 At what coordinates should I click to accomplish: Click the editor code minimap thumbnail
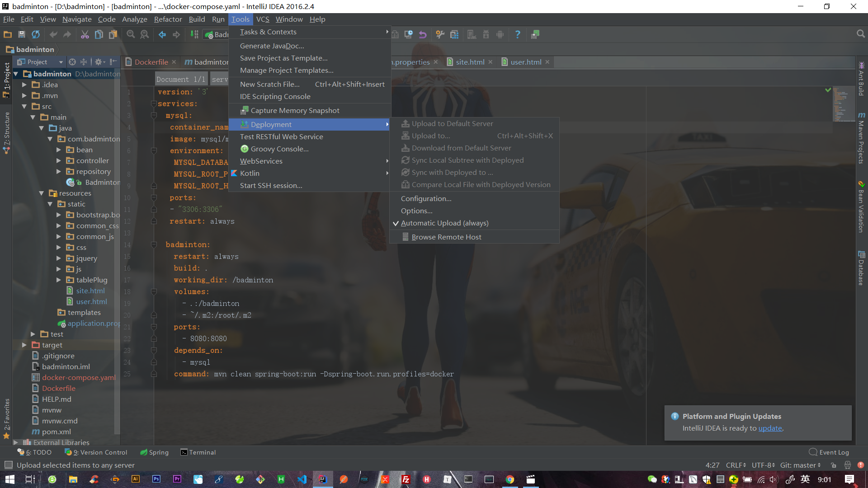tap(844, 104)
